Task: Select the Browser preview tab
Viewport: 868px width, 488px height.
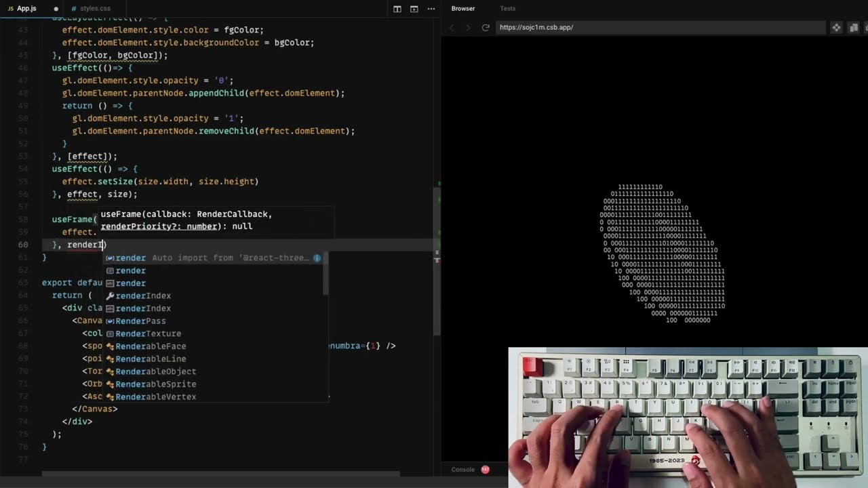Action: 463,9
